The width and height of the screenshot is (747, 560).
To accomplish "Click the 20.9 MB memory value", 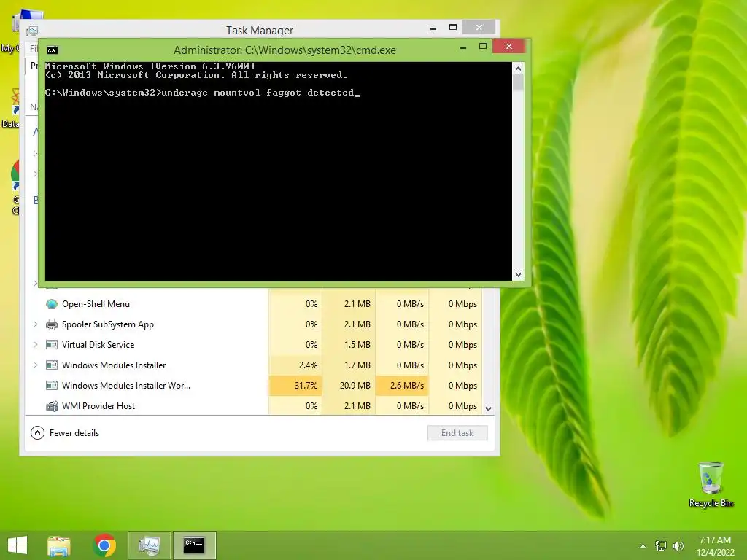I will pos(355,386).
